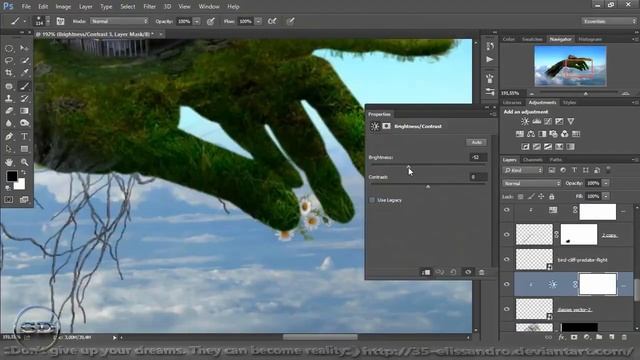This screenshot has width=640, height=360.
Task: Click the clip to layer icon in Properties
Action: pos(426,272)
